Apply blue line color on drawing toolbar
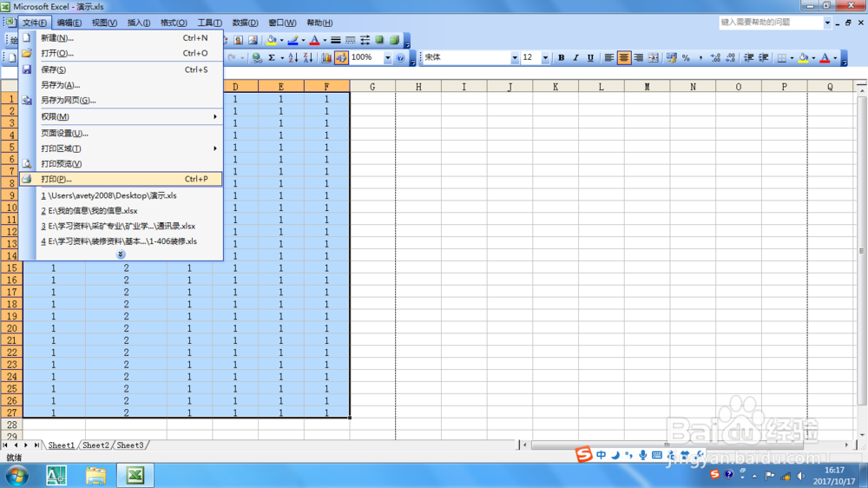This screenshot has height=488, width=868. pos(293,40)
